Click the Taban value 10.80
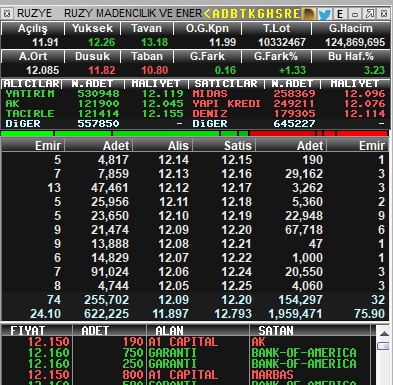This screenshot has height=385, width=393. click(x=155, y=70)
